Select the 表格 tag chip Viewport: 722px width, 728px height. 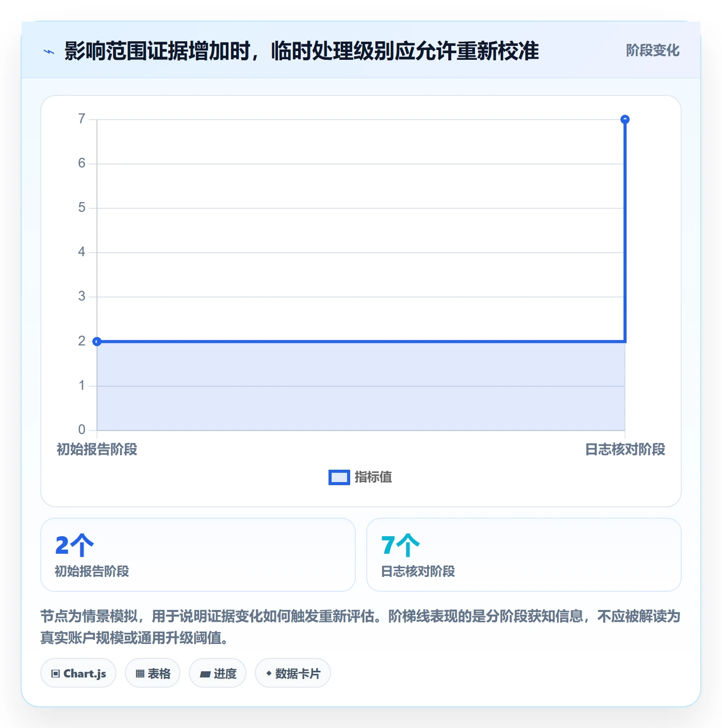pyautogui.click(x=153, y=673)
